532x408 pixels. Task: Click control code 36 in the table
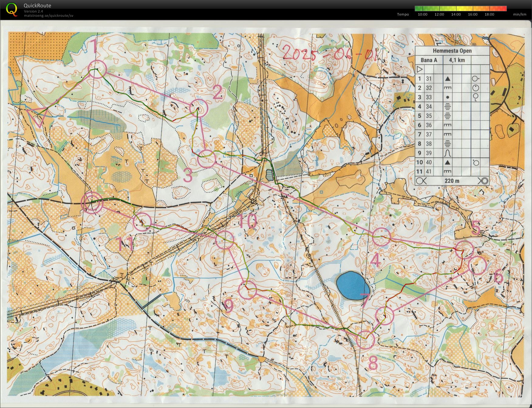coord(428,125)
